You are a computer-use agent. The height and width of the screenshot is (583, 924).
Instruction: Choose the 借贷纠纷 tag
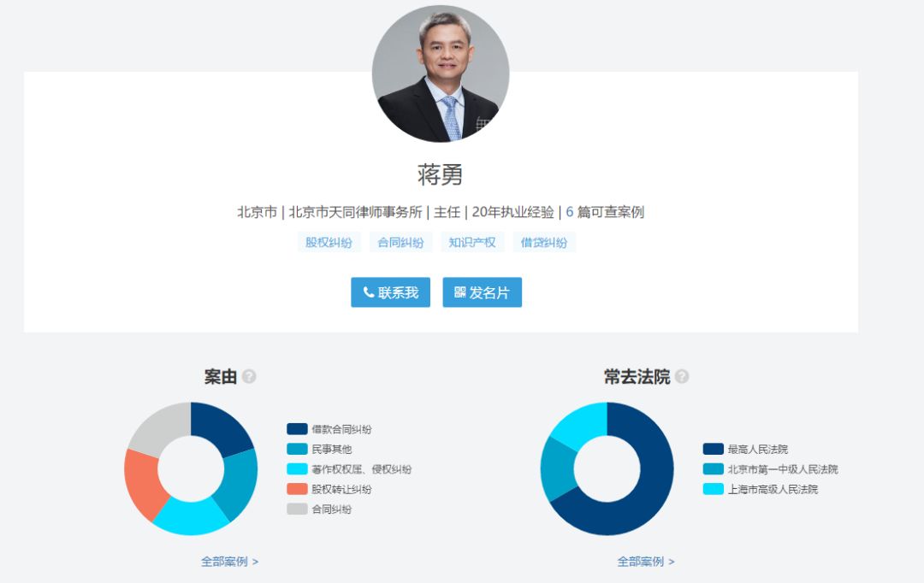coord(544,242)
